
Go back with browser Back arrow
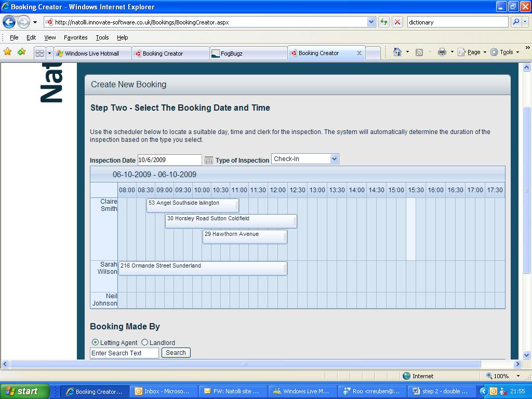tap(9, 22)
